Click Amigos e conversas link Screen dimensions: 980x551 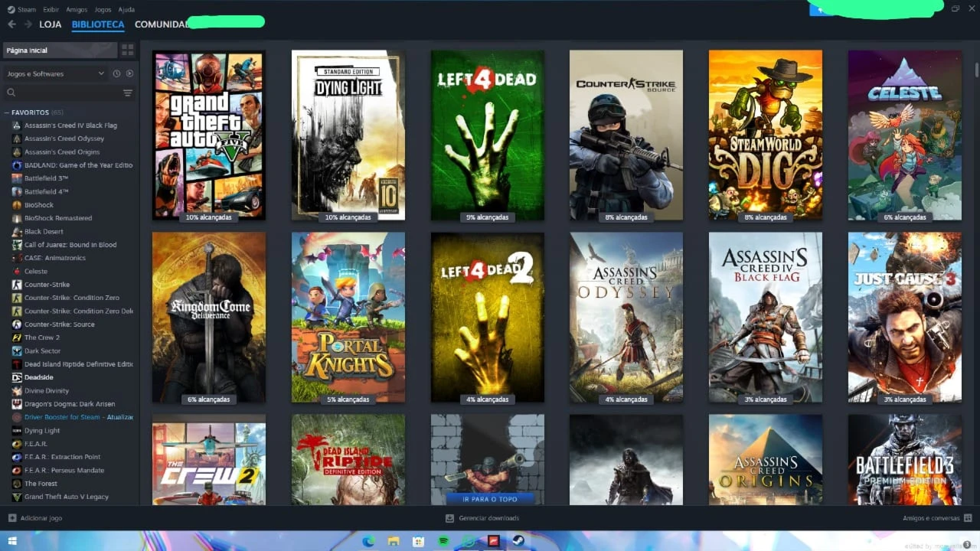point(931,518)
